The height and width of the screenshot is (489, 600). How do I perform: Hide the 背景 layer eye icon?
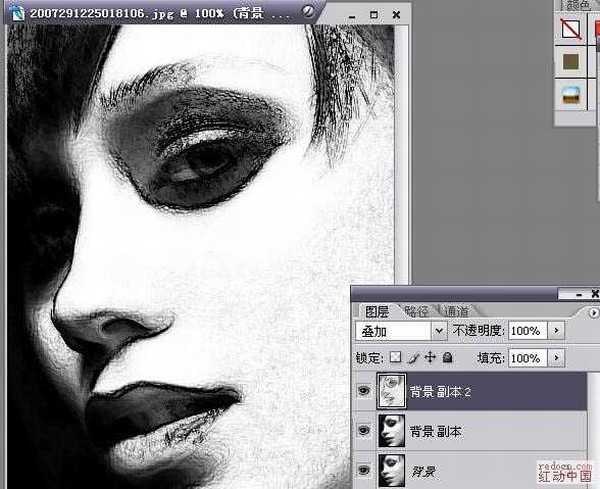point(363,470)
